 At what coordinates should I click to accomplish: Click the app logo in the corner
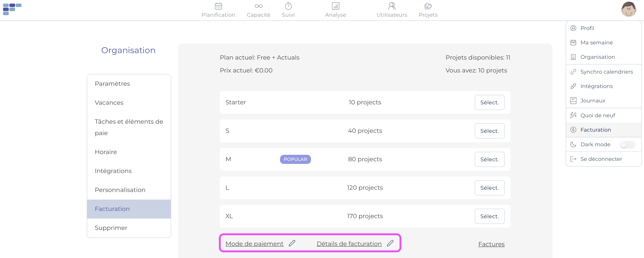tap(12, 9)
